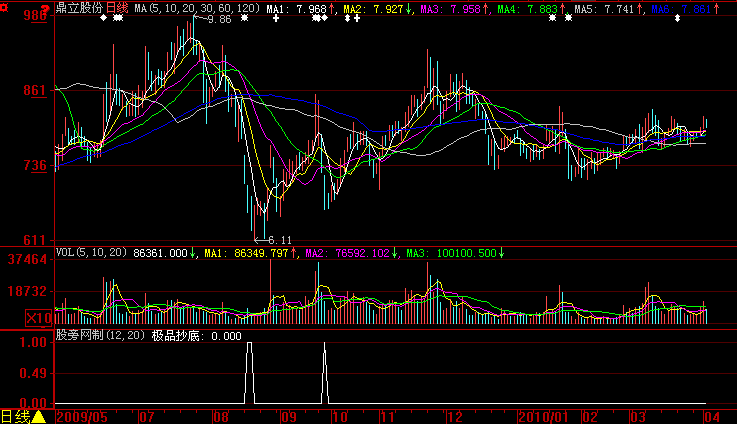Click the 37464 volume axis label
Screen dimensions: 737x424
click(x=28, y=259)
